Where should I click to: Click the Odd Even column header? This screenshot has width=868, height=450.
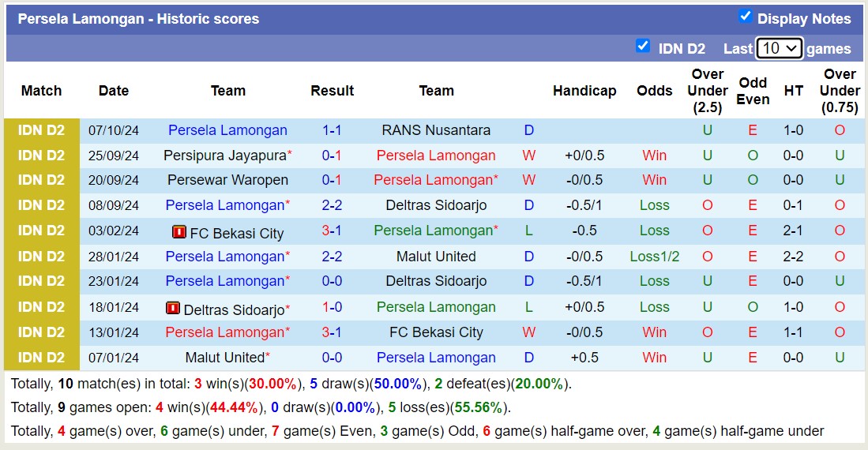(x=753, y=91)
